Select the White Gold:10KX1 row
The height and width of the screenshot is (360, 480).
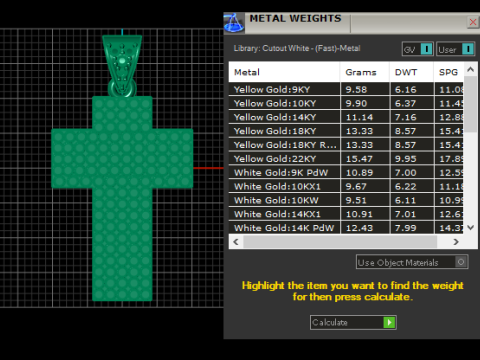click(x=346, y=186)
